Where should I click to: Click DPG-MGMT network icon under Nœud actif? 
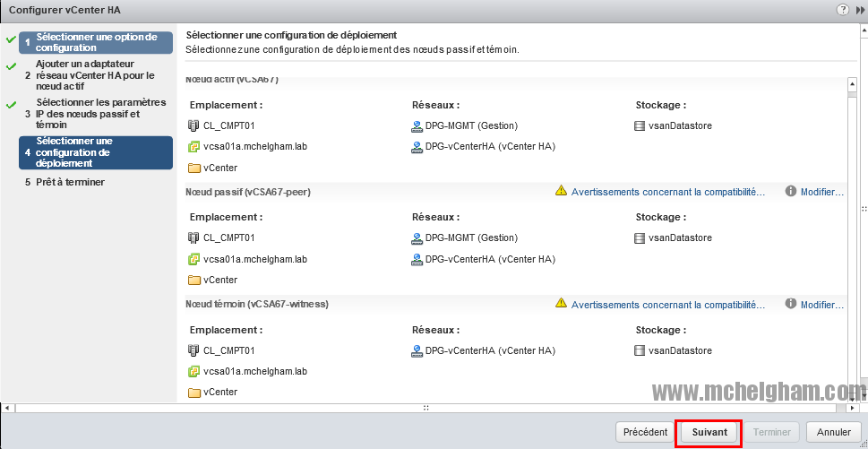417,126
